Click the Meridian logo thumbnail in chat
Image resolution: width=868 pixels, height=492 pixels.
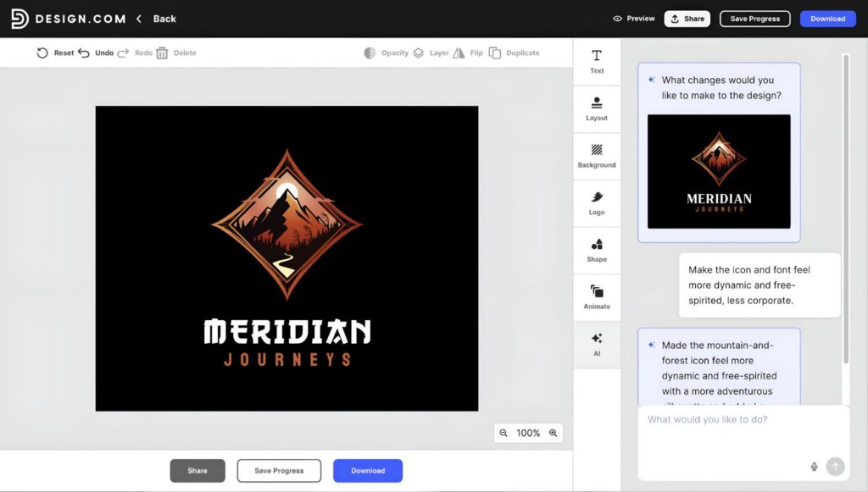coord(719,171)
